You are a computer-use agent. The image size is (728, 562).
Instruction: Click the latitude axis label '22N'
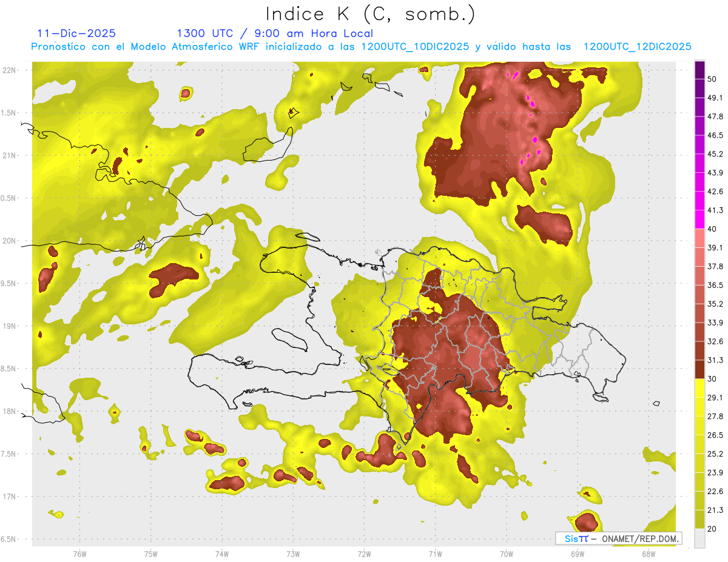click(x=9, y=70)
